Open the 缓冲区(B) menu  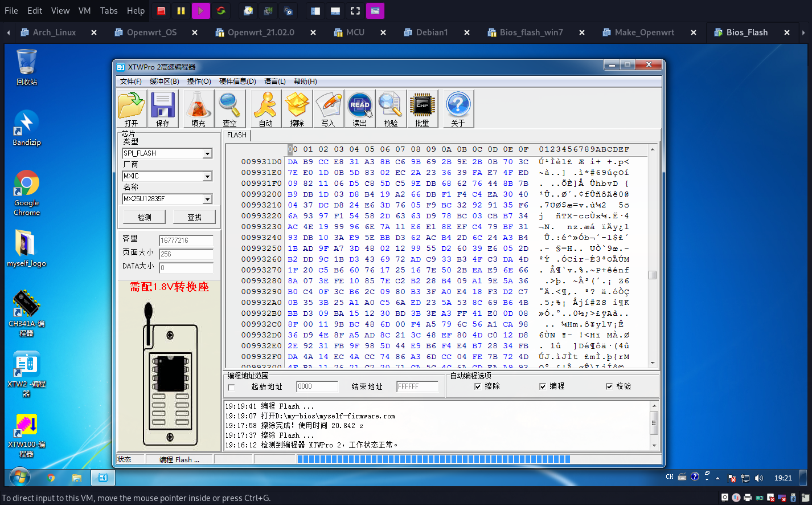164,82
